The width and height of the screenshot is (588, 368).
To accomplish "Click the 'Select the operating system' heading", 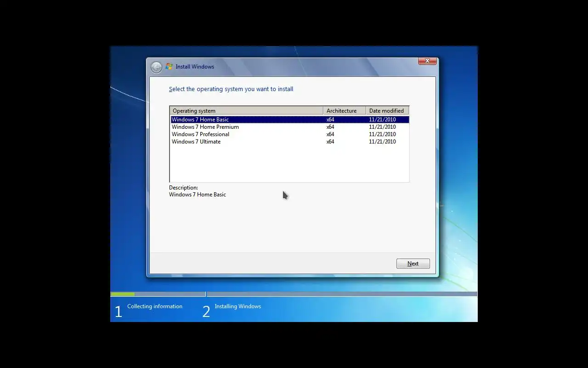I will (231, 89).
